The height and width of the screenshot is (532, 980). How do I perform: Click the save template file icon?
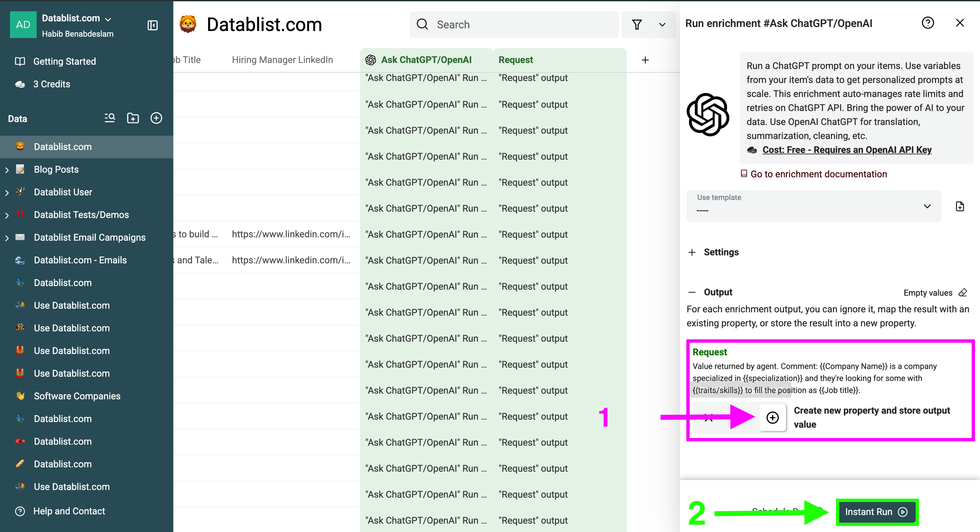click(x=960, y=206)
